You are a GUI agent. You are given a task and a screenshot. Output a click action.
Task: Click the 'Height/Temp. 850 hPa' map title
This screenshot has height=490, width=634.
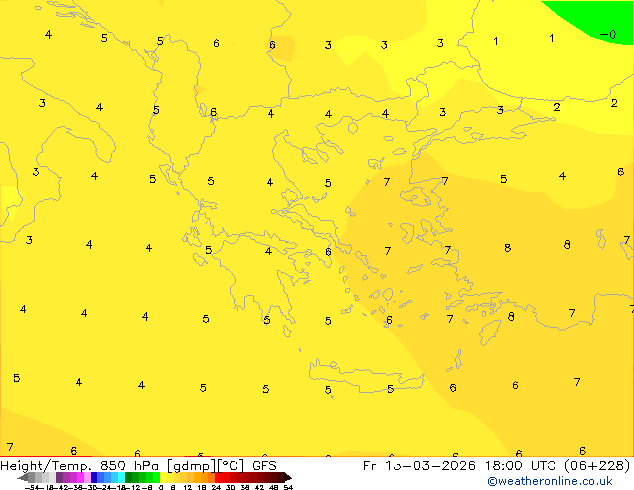(x=80, y=465)
